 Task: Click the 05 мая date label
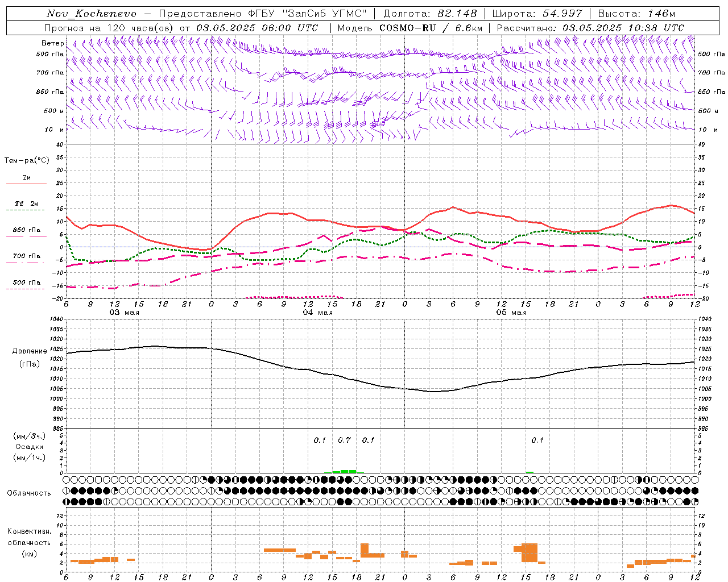511,313
